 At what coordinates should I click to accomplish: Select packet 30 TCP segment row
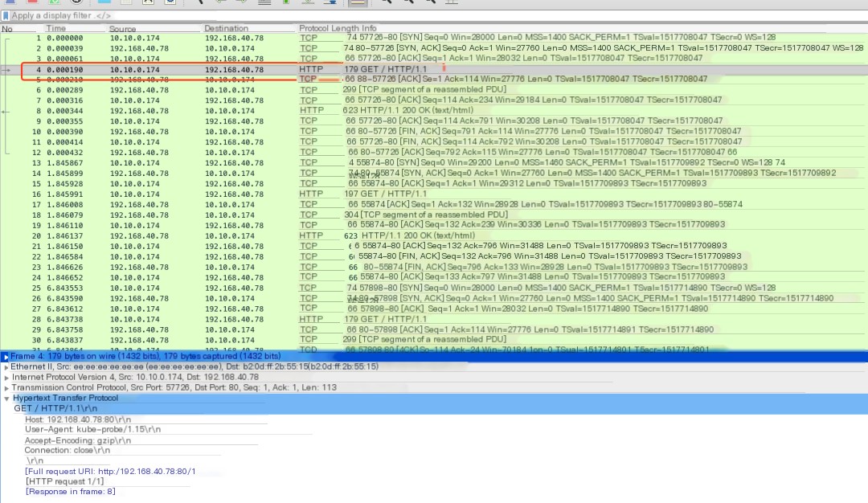coord(434,341)
